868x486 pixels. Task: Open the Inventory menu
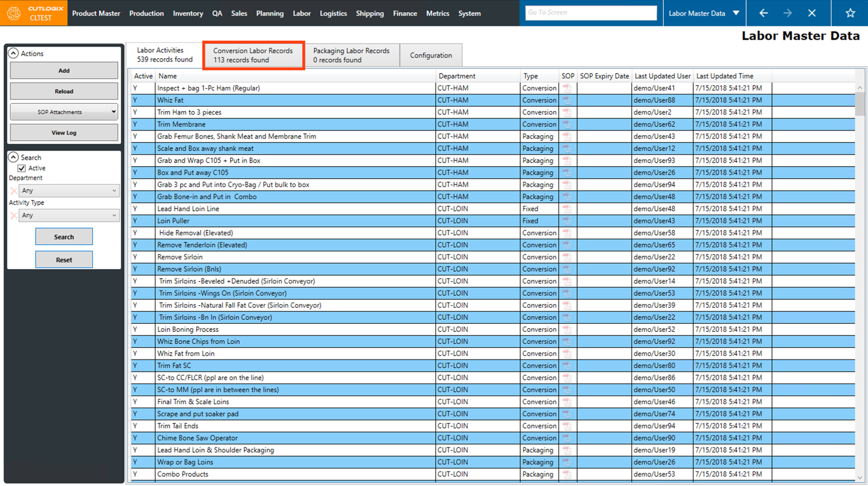188,13
